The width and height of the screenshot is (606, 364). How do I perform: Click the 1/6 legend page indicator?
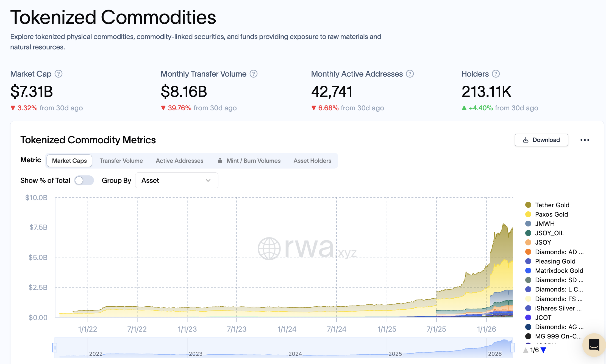(534, 350)
